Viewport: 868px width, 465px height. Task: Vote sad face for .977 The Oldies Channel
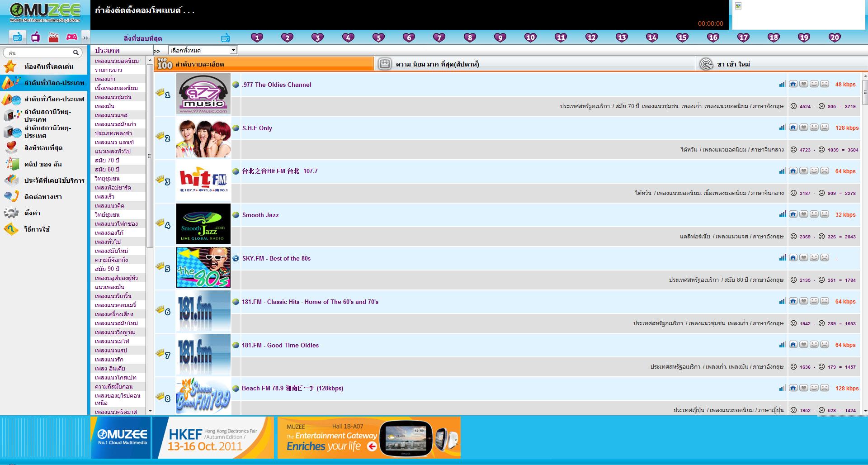pos(825,84)
